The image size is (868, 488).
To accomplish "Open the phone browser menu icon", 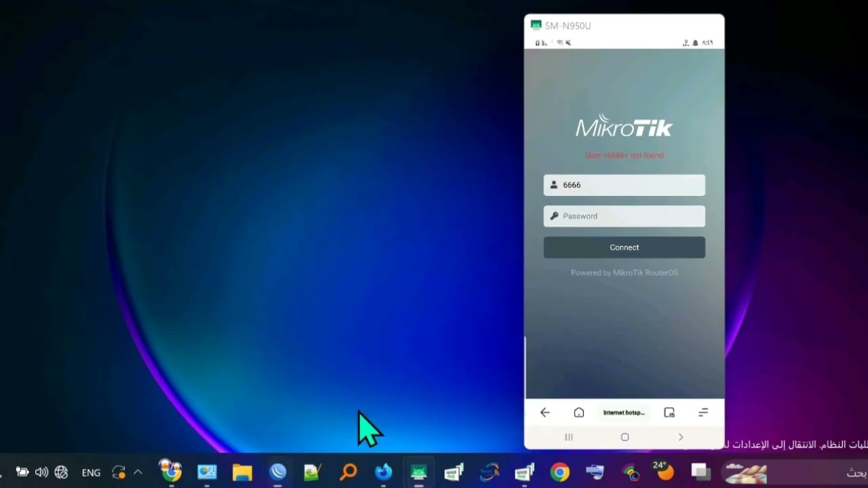I will tap(703, 412).
